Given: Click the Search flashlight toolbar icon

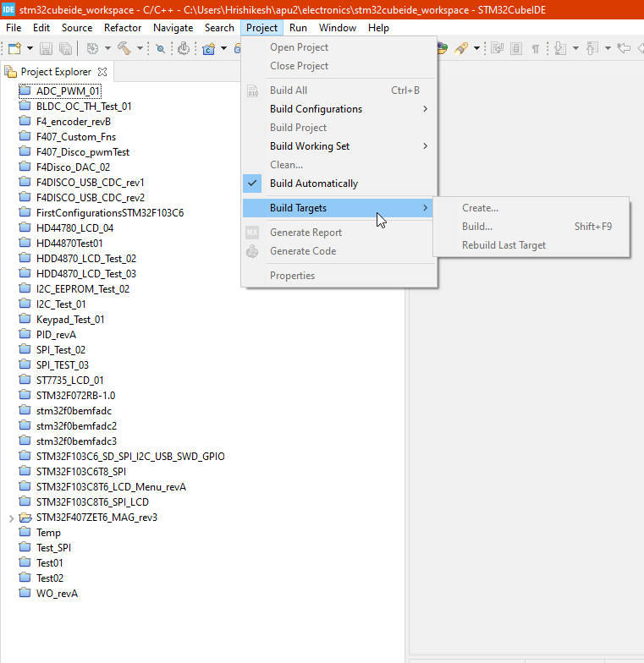Looking at the screenshot, I should 461,49.
